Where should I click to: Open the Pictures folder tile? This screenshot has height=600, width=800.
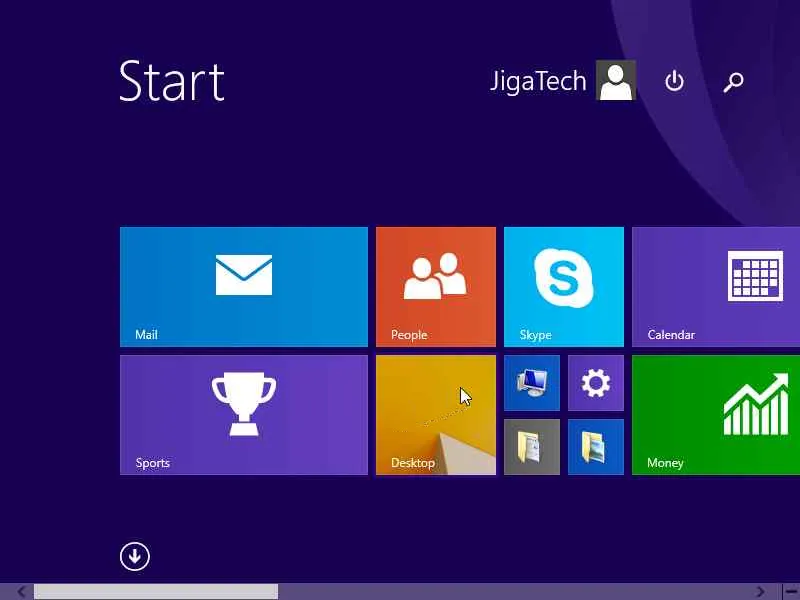coord(596,447)
